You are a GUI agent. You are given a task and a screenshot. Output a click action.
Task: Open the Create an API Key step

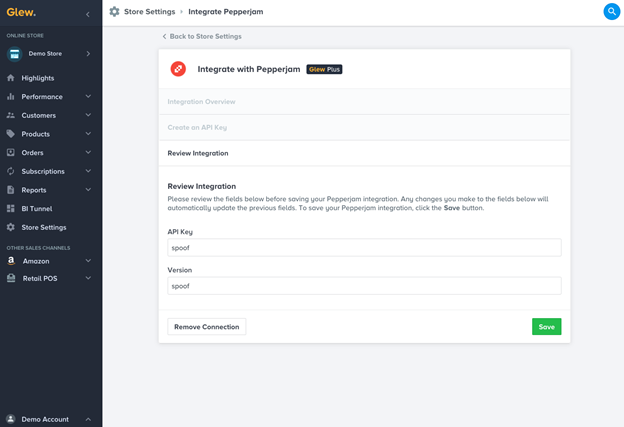pyautogui.click(x=364, y=127)
